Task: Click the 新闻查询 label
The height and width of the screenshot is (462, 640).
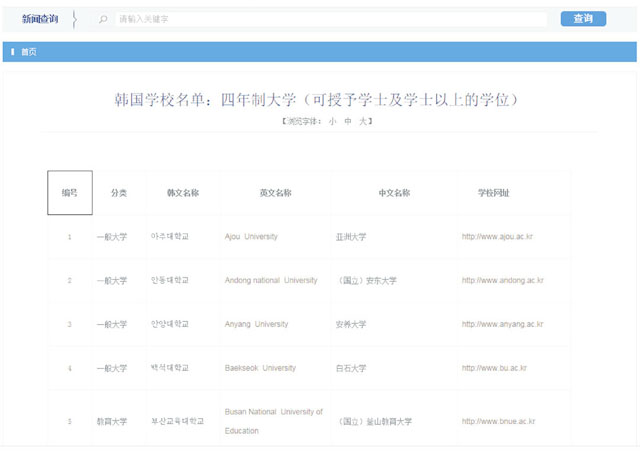Action: [40, 19]
